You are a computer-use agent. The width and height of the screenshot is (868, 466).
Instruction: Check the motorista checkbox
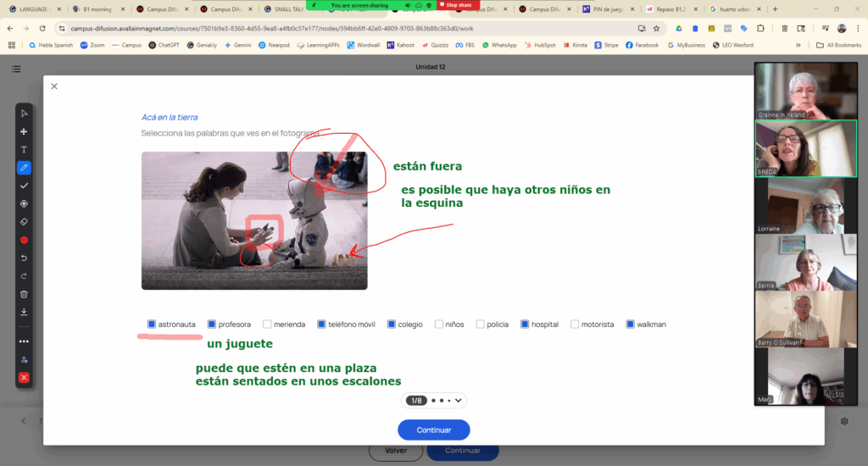[x=575, y=325]
